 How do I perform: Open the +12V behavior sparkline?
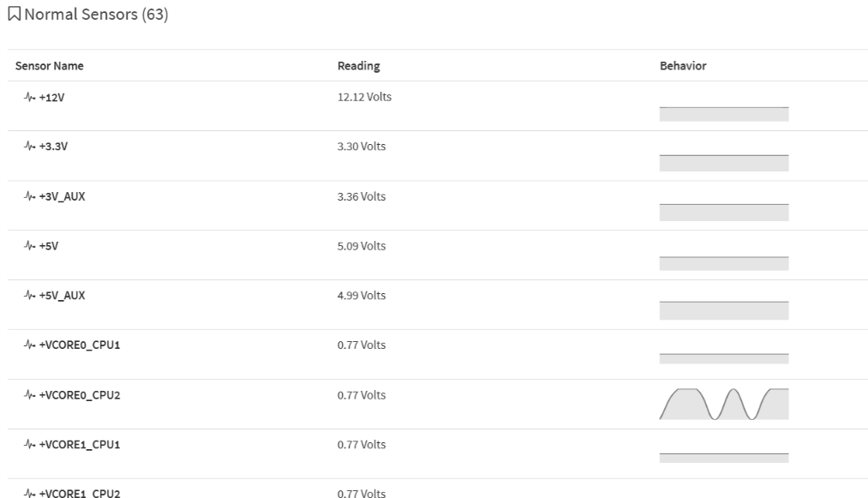(723, 112)
